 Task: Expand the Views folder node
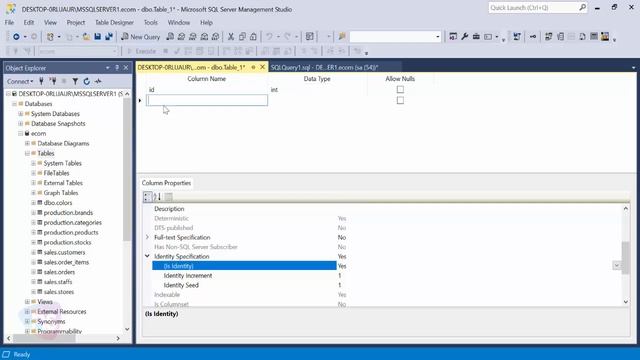pos(27,302)
